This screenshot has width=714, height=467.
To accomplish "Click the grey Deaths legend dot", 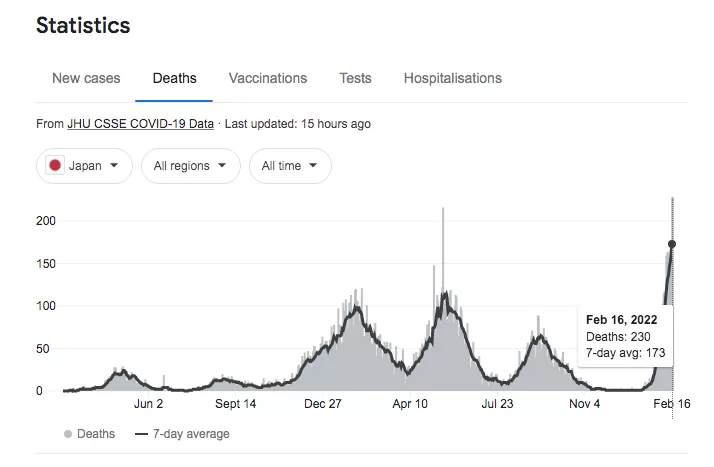I will point(68,434).
